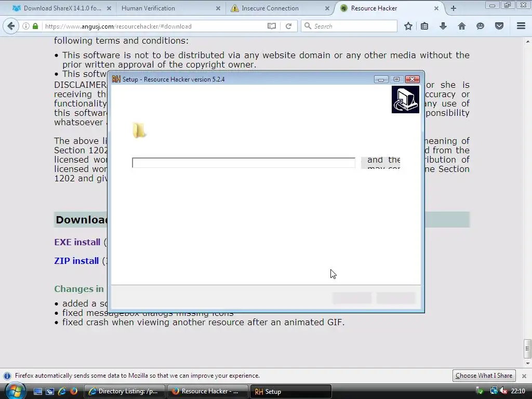Open the Windows Start orb
This screenshot has height=399, width=532.
(x=15, y=391)
